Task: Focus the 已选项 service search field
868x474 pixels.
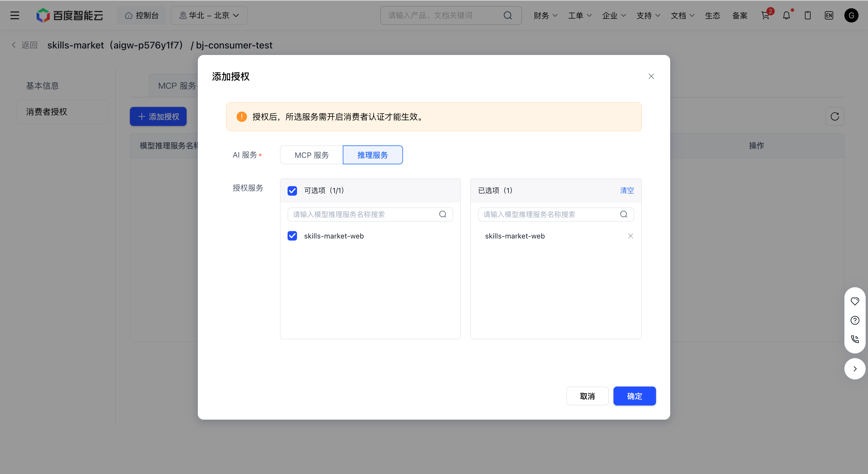Action: (556, 214)
